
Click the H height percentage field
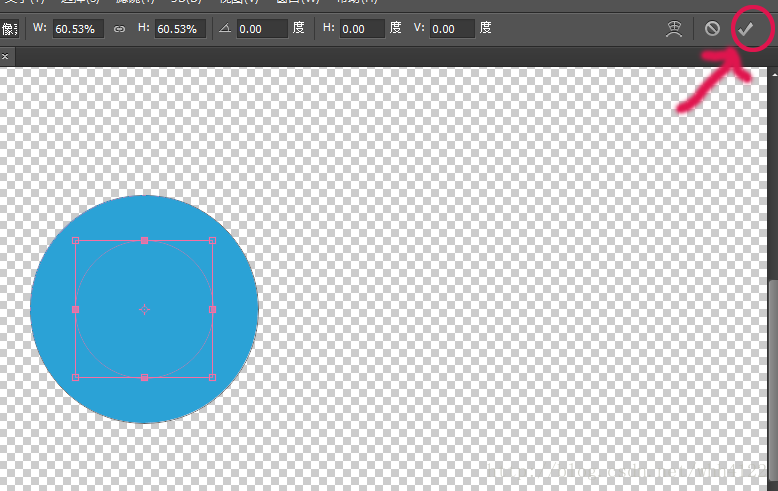point(180,29)
